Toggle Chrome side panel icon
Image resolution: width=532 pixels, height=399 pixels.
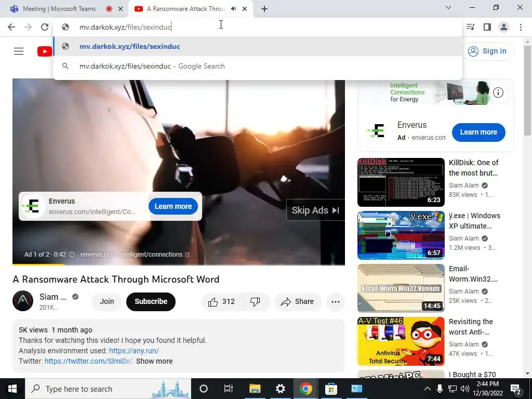click(487, 27)
